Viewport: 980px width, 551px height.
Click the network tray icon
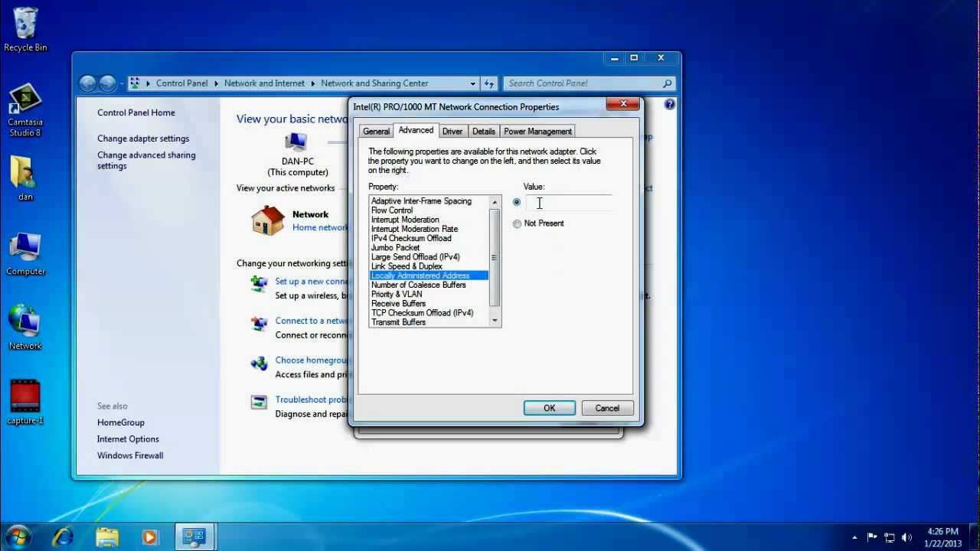point(890,537)
